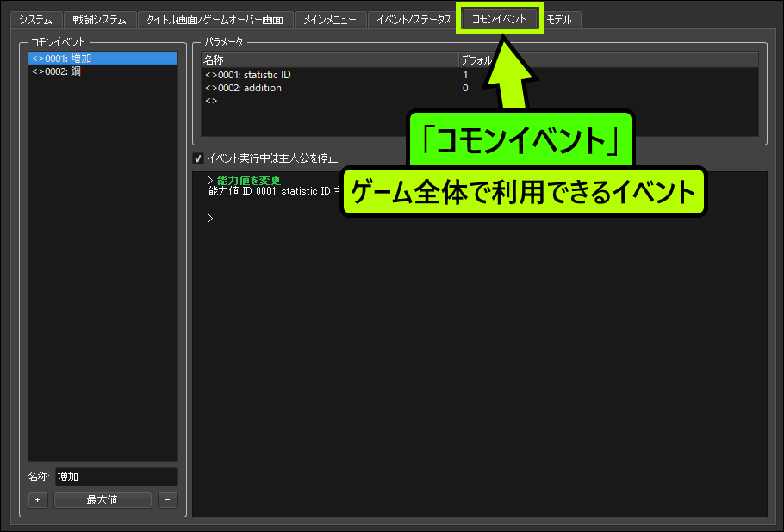784x532 pixels.
Task: Open the システム tab
Action: pyautogui.click(x=36, y=19)
